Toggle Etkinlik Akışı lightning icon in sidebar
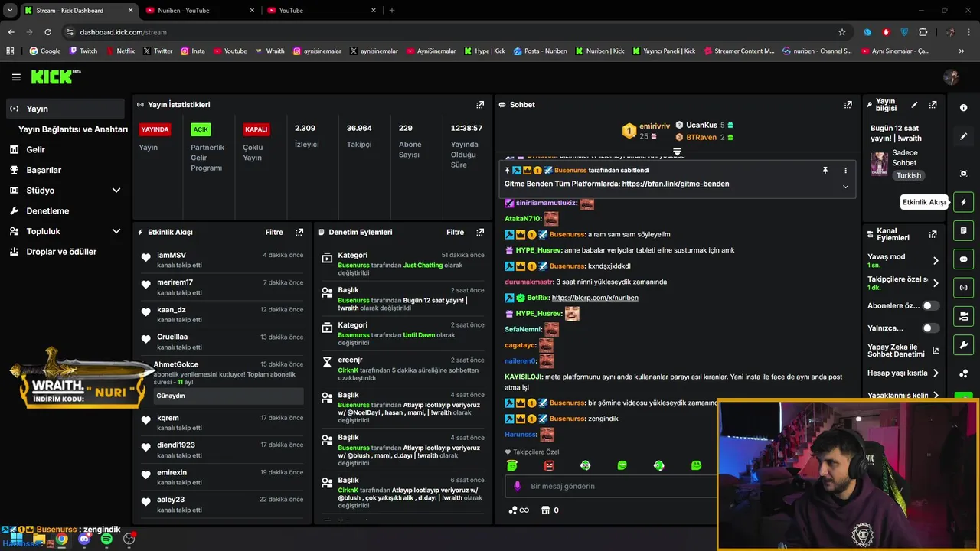 pos(964,202)
